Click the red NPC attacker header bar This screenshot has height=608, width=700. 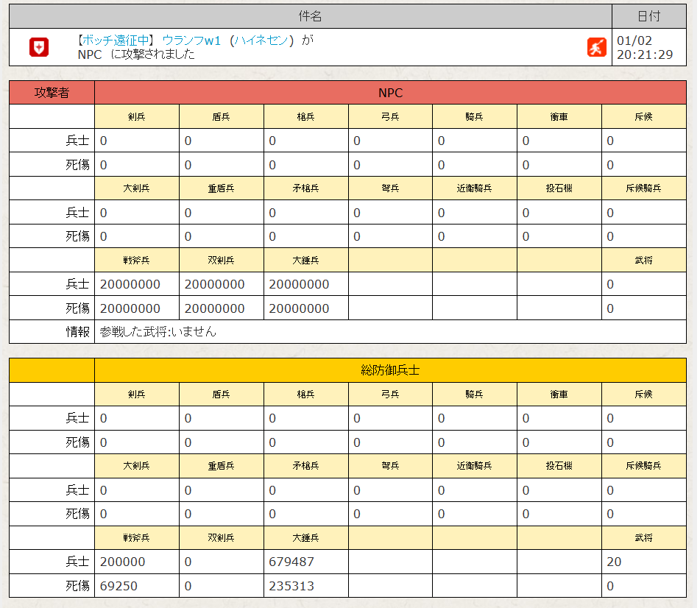[x=390, y=93]
